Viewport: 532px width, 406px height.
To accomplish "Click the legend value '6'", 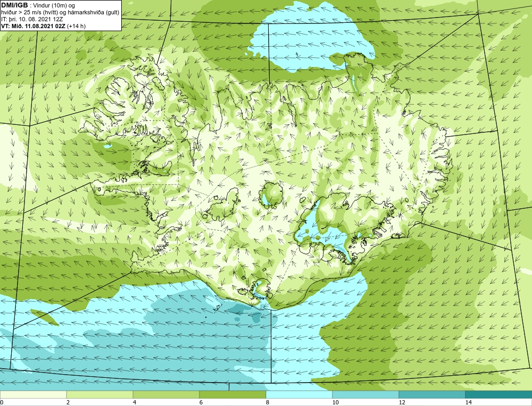I will coord(201,402).
